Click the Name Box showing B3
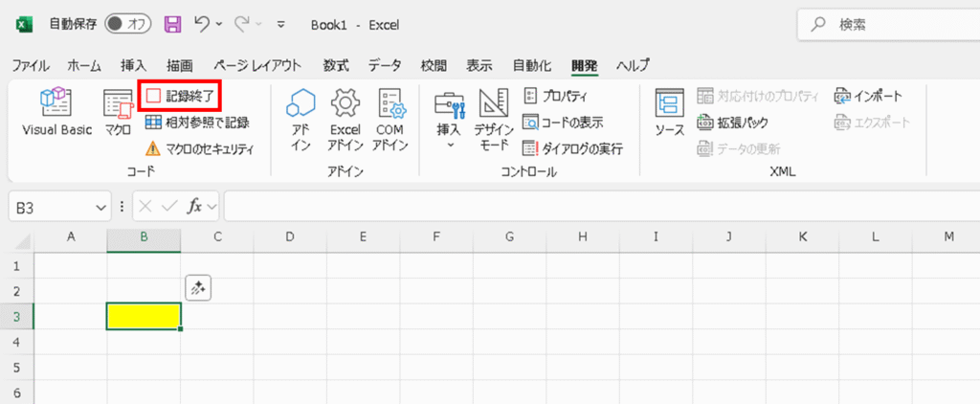 click(x=52, y=208)
